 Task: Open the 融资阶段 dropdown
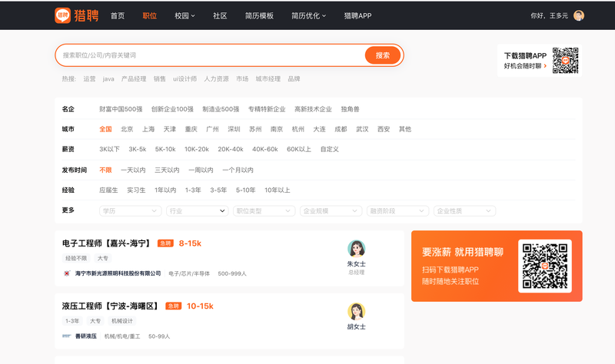[x=397, y=211]
